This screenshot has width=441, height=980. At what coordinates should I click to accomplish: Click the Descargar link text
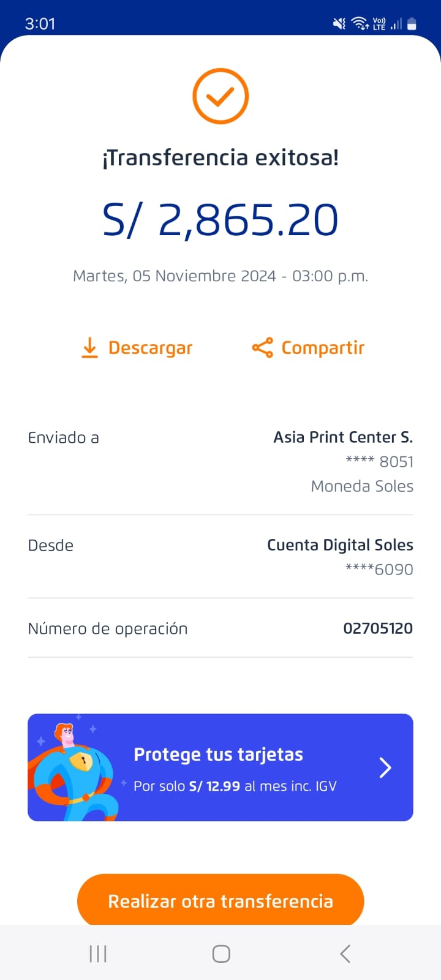tap(150, 348)
